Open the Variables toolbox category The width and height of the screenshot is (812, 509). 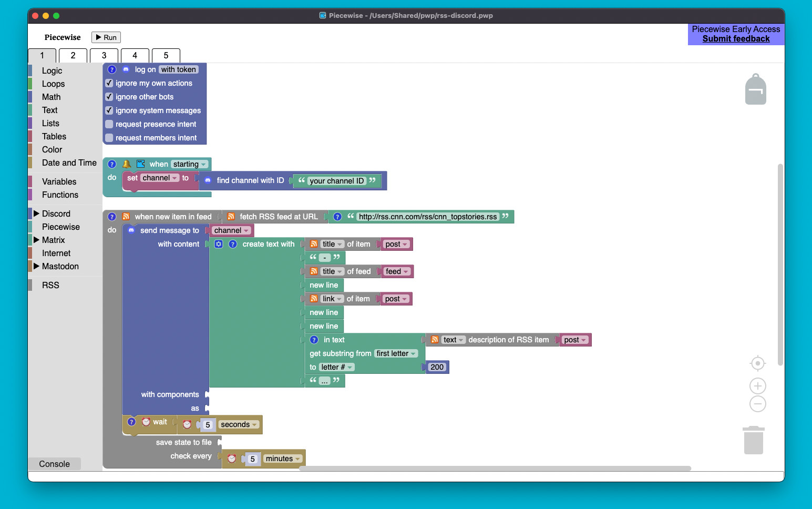59,181
